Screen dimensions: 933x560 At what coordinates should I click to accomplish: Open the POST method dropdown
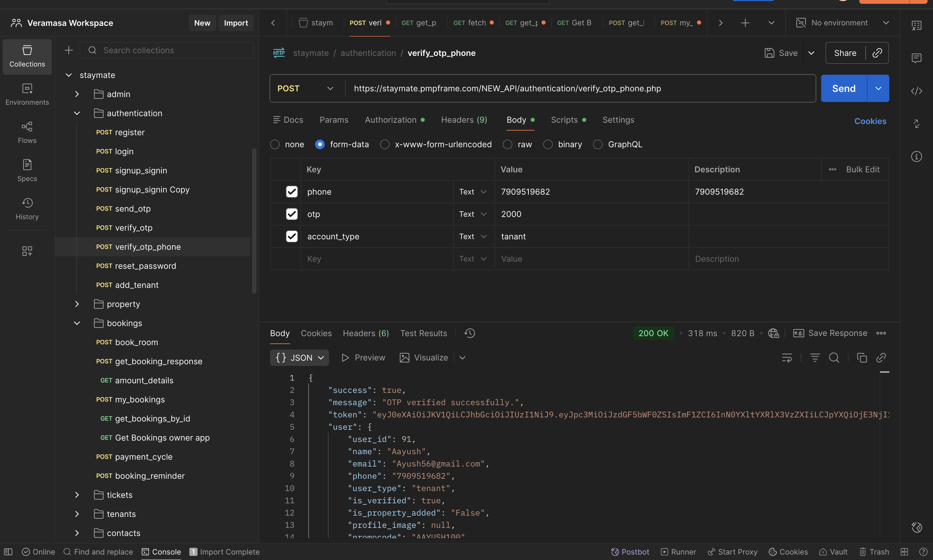tap(306, 88)
